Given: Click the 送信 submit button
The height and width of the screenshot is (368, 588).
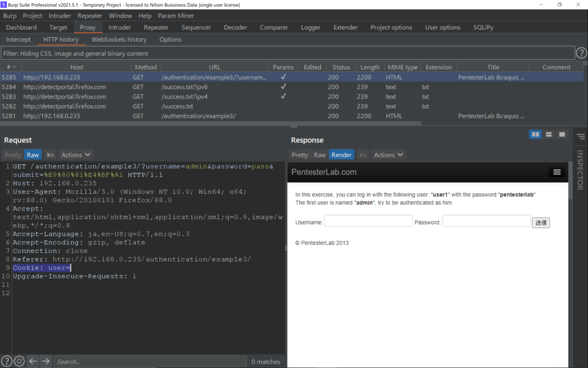Looking at the screenshot, I should (x=541, y=222).
